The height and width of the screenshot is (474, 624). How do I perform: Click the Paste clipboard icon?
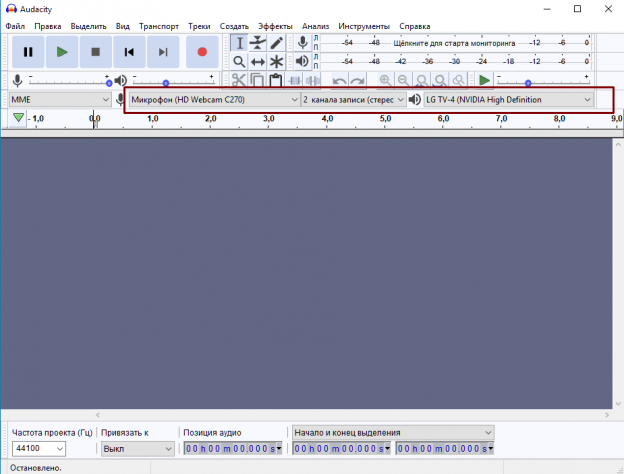pyautogui.click(x=276, y=80)
